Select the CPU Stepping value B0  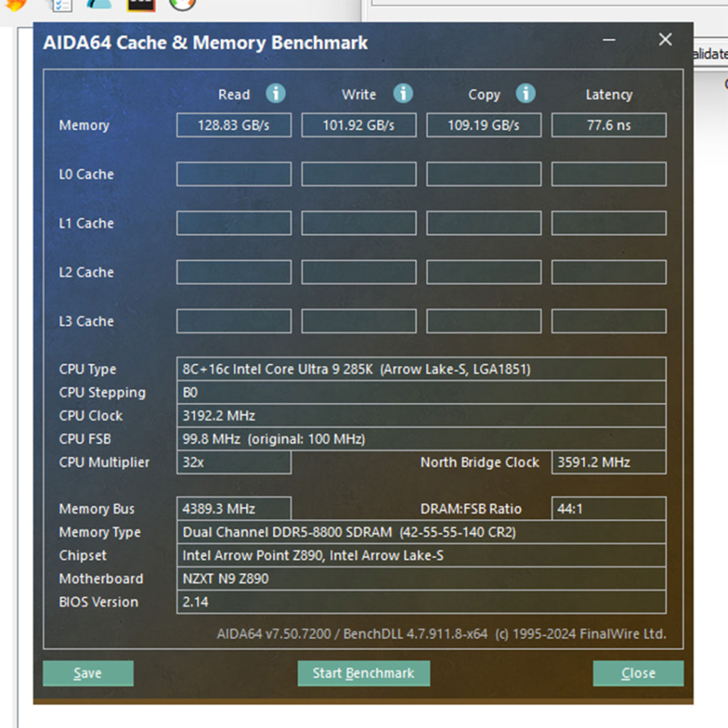(x=422, y=392)
